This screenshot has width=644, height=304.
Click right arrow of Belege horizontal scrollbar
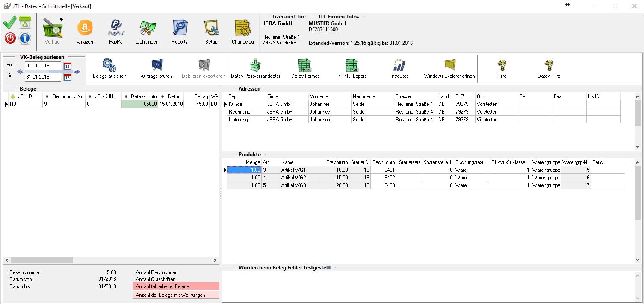[215, 260]
